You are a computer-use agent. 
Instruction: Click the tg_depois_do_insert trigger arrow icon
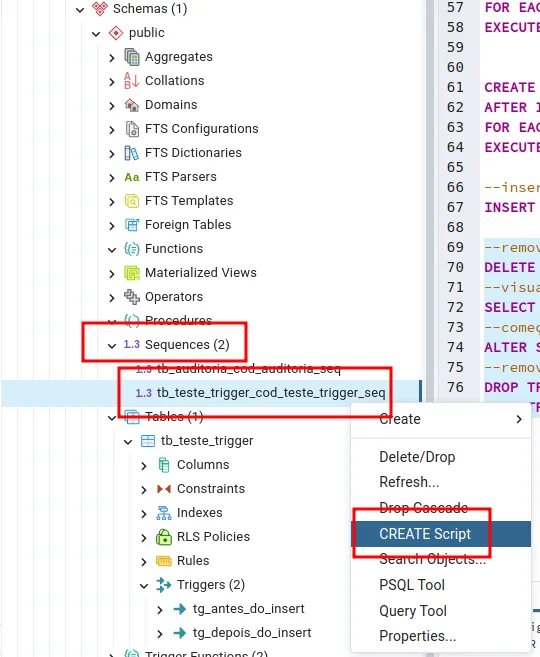pos(180,633)
